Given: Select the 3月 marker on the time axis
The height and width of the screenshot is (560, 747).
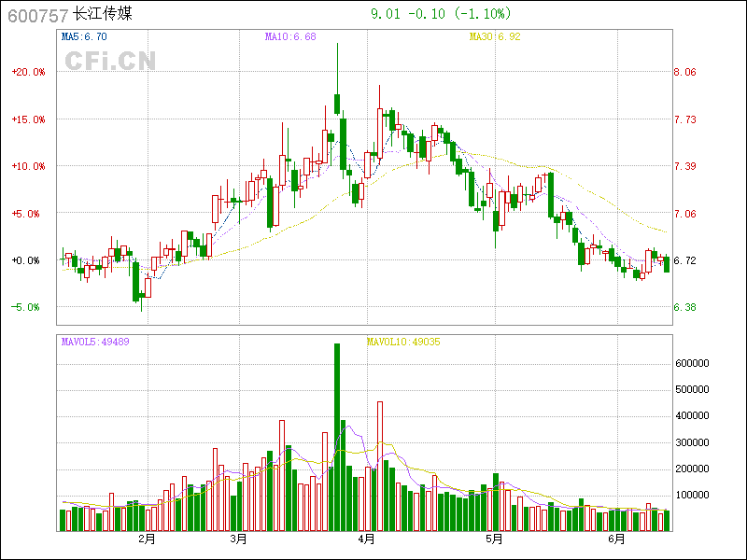Looking at the screenshot, I should 239,539.
